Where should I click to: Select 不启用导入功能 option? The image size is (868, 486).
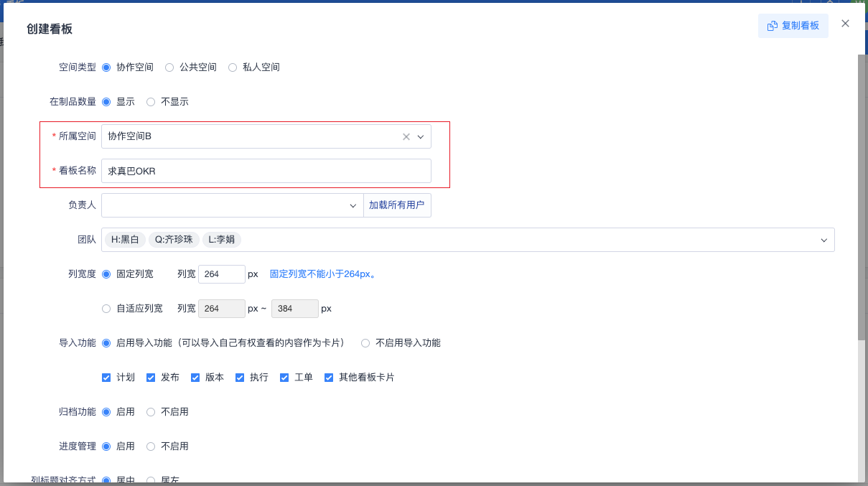pyautogui.click(x=365, y=343)
